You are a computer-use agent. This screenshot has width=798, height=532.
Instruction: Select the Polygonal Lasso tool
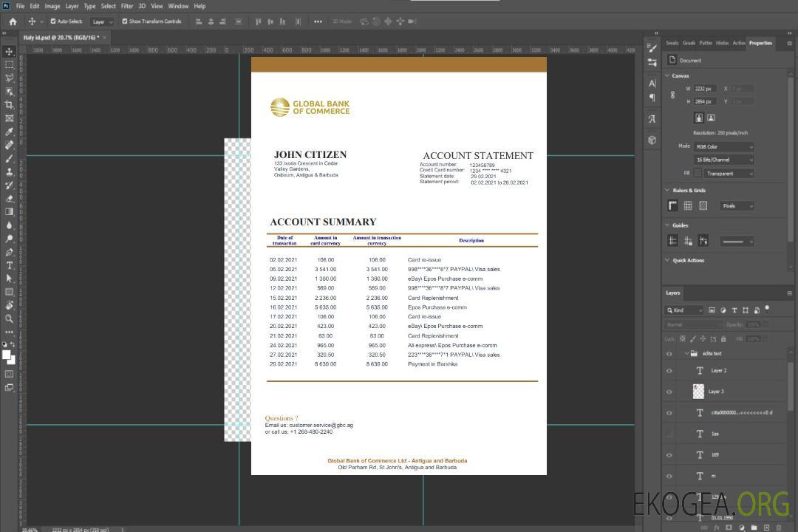(9, 78)
